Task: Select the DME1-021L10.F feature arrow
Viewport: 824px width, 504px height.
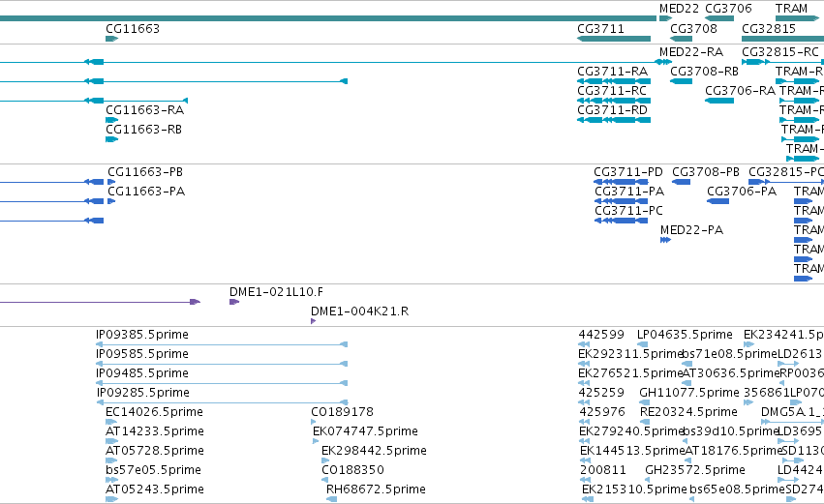Action: pos(234,302)
